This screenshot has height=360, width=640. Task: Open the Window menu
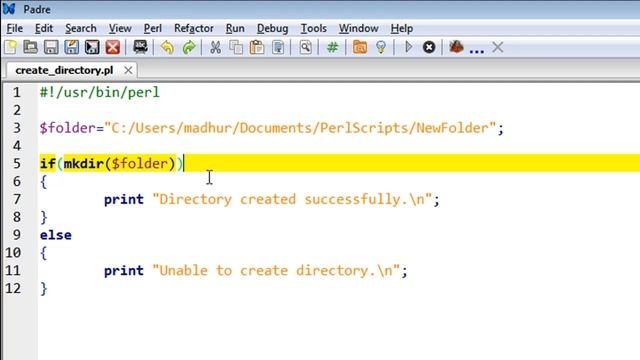click(358, 28)
